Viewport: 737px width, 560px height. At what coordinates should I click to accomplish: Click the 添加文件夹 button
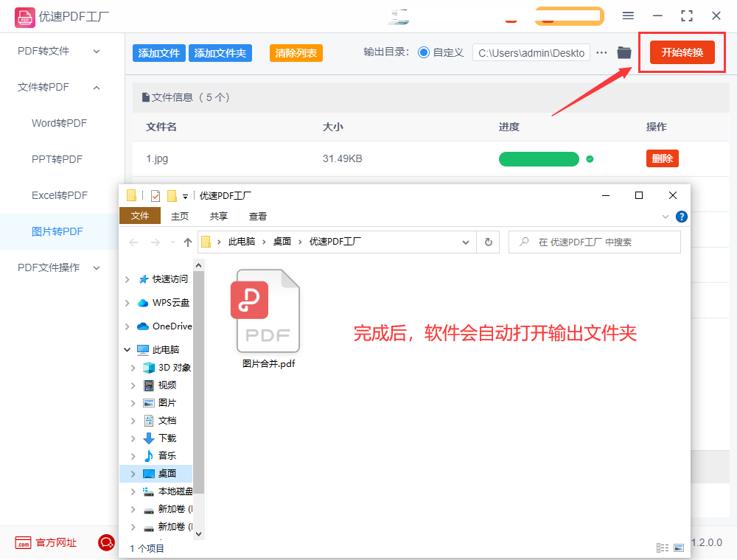coord(220,53)
